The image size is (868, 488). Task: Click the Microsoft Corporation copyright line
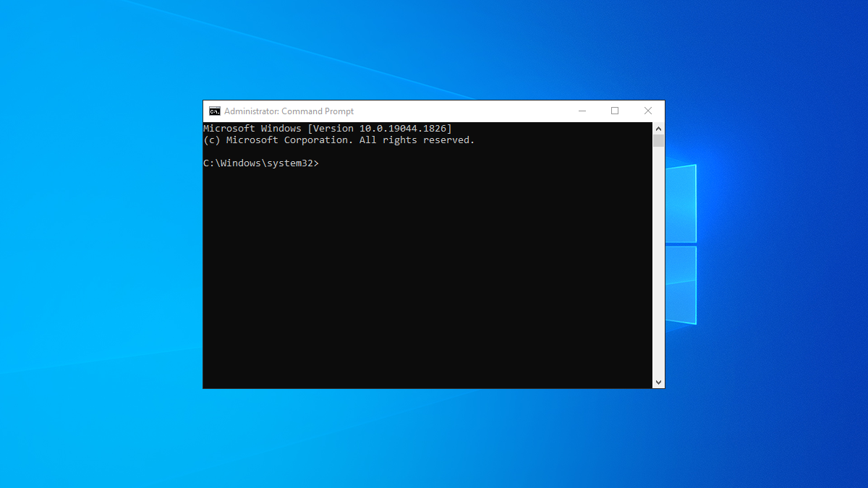[339, 140]
